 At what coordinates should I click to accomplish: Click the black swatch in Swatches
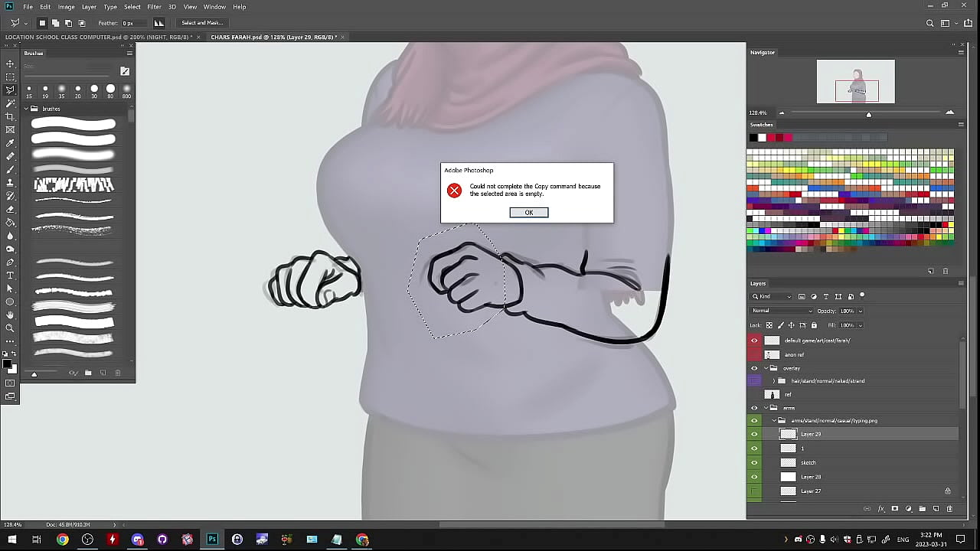[753, 138]
